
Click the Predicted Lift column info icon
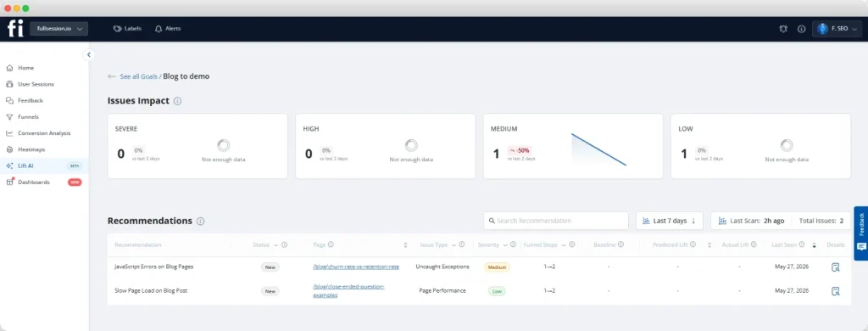point(693,244)
